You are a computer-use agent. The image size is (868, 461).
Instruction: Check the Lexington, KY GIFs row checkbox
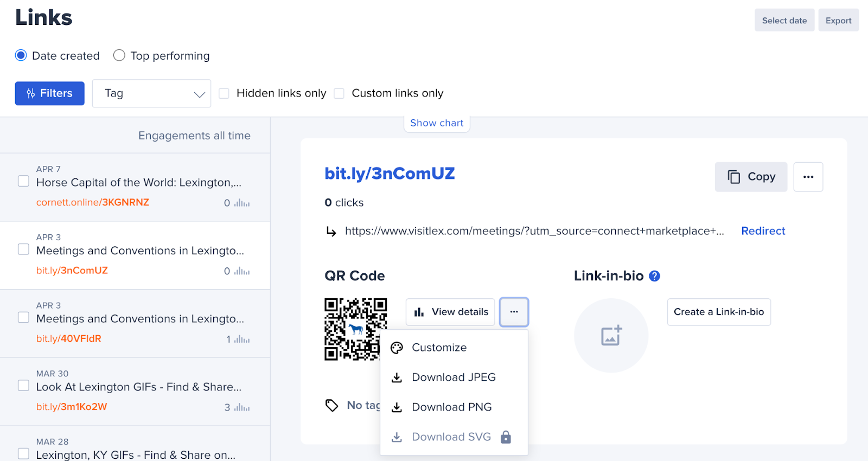tap(23, 453)
